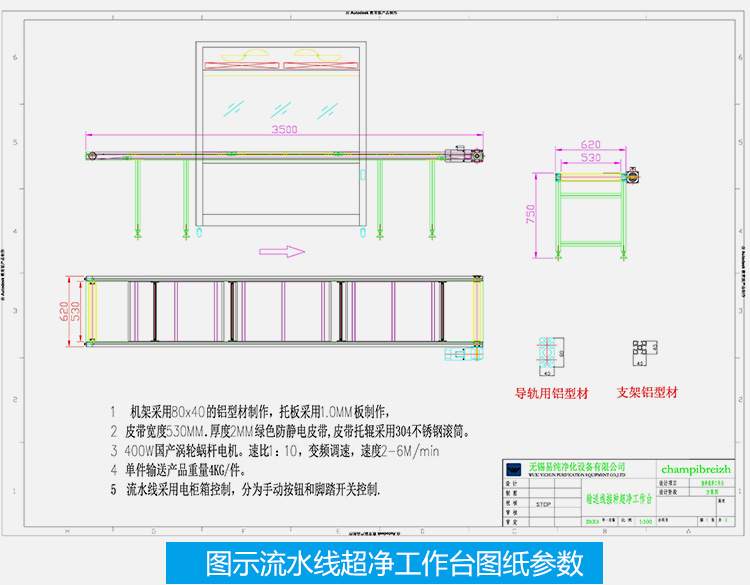750x585 pixels.
Task: Click the STOP cell in title block
Action: pyautogui.click(x=543, y=505)
